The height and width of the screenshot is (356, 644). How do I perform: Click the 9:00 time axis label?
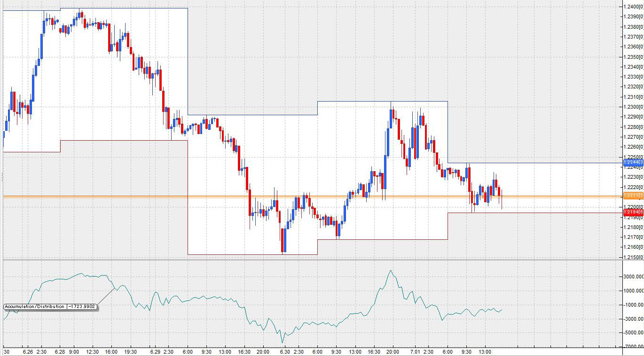click(74, 352)
